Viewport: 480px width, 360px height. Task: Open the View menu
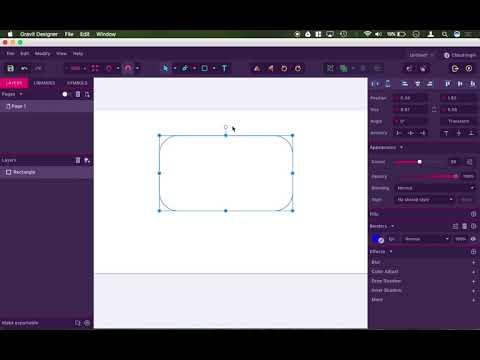click(x=61, y=54)
